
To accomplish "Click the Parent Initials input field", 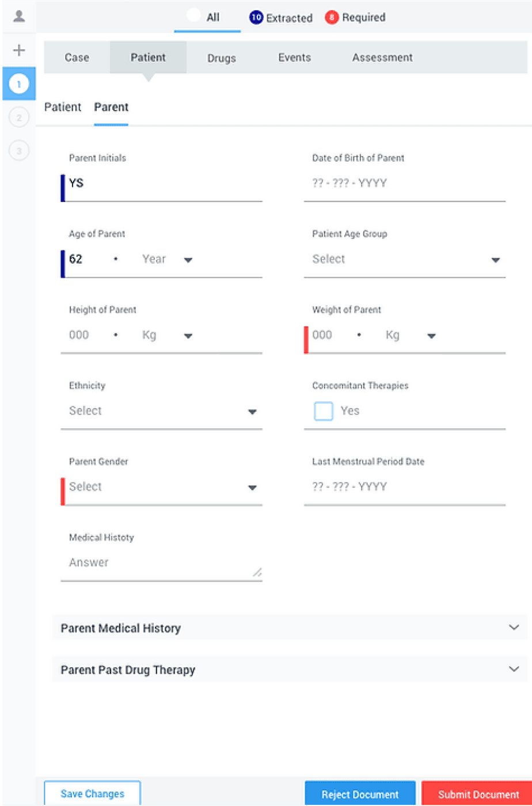I will pyautogui.click(x=162, y=184).
